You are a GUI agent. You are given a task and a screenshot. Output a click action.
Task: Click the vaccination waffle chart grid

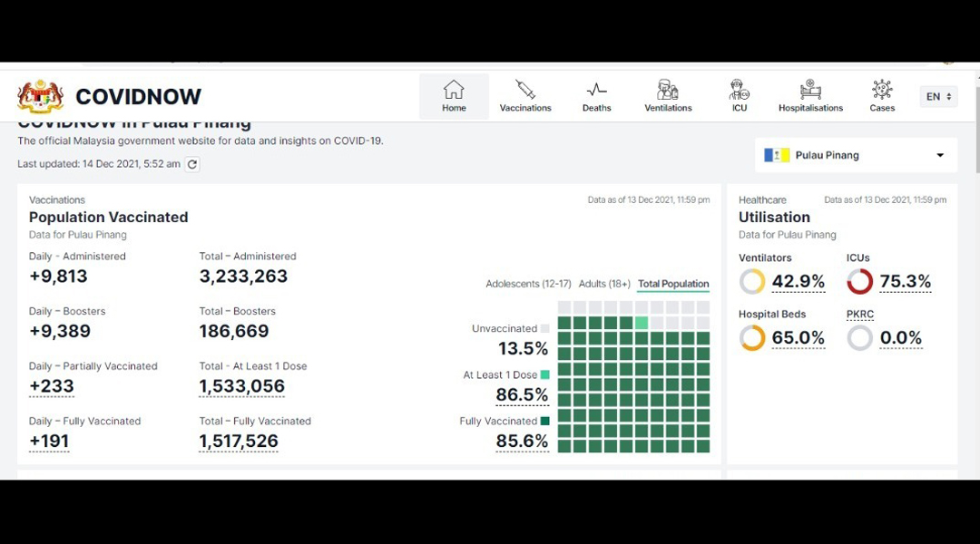tap(633, 376)
